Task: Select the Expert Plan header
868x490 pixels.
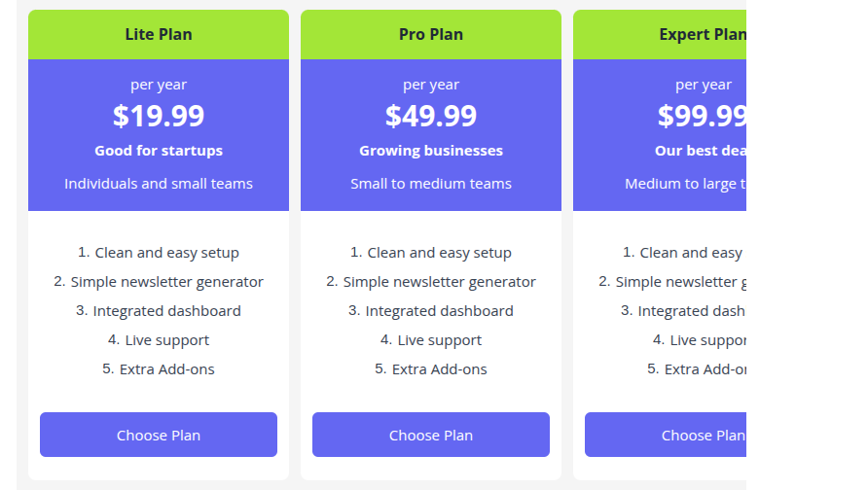Action: click(660, 34)
